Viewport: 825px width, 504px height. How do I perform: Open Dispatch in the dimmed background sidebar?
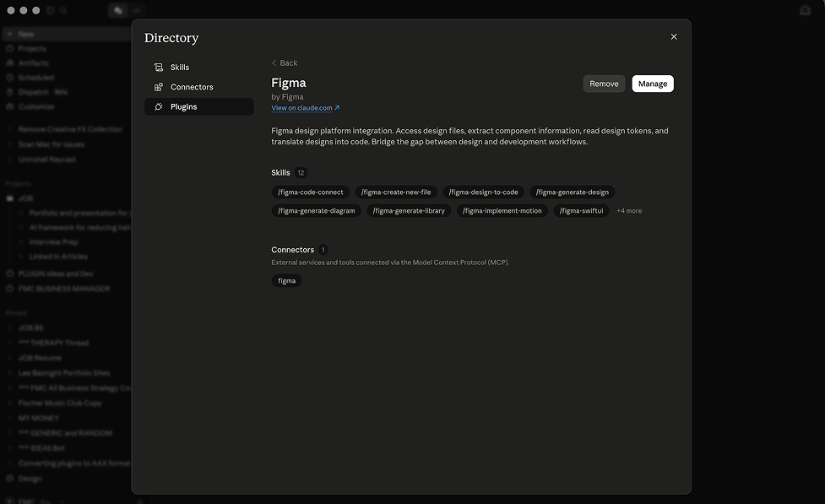pos(33,91)
